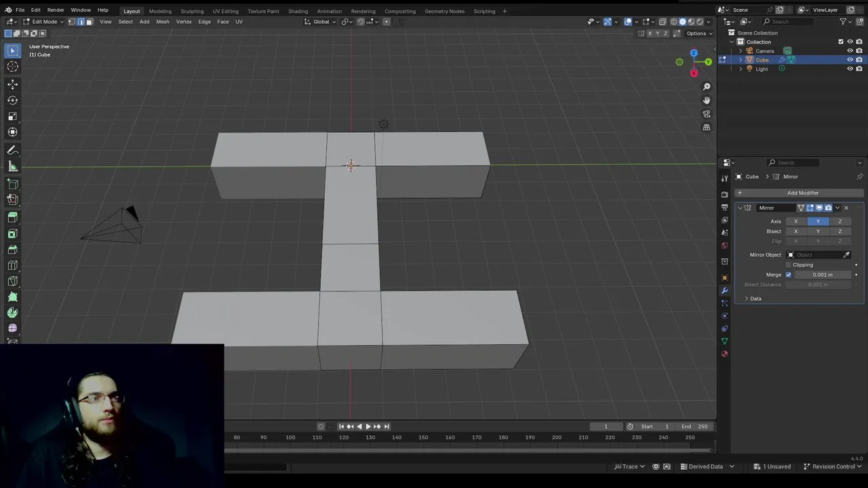The height and width of the screenshot is (488, 868).
Task: Switch to the Modeling workspace tab
Action: [x=160, y=11]
